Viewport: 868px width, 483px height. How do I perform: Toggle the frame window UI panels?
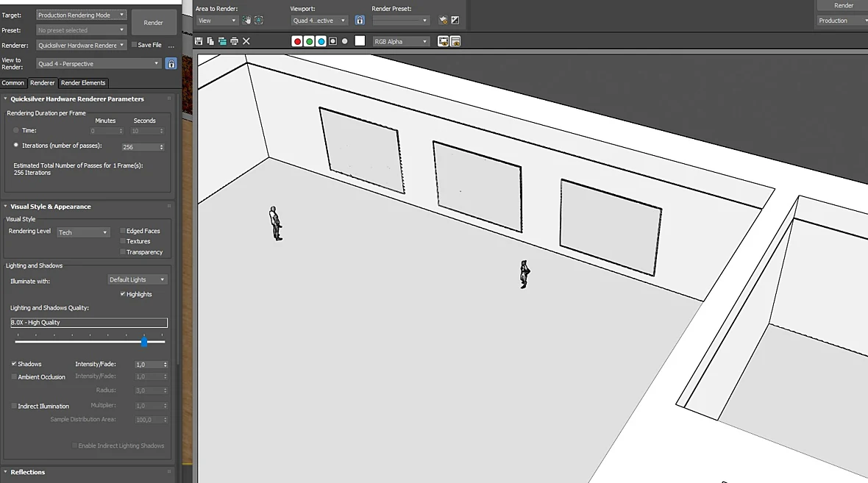pyautogui.click(x=455, y=41)
